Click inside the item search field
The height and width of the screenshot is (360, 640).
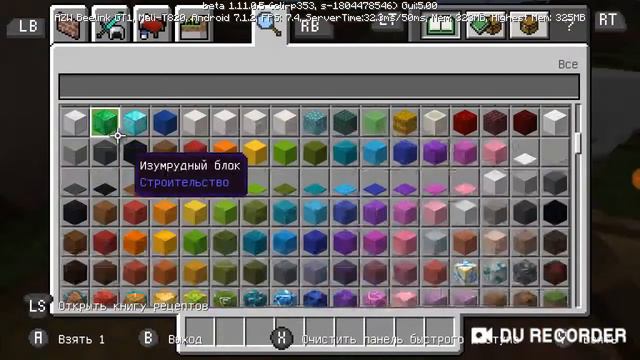coord(319,86)
